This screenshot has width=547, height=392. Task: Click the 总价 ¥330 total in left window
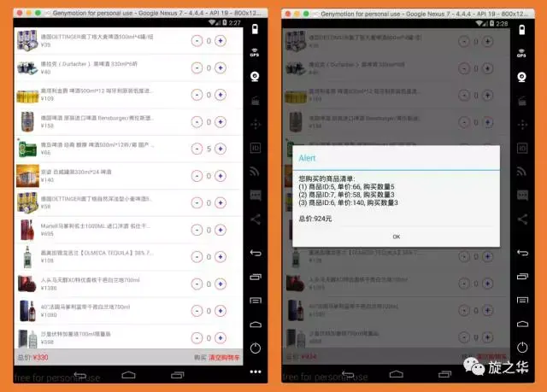[x=32, y=358]
